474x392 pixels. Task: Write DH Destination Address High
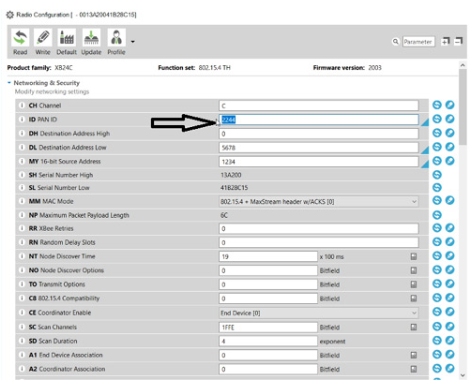(450, 133)
